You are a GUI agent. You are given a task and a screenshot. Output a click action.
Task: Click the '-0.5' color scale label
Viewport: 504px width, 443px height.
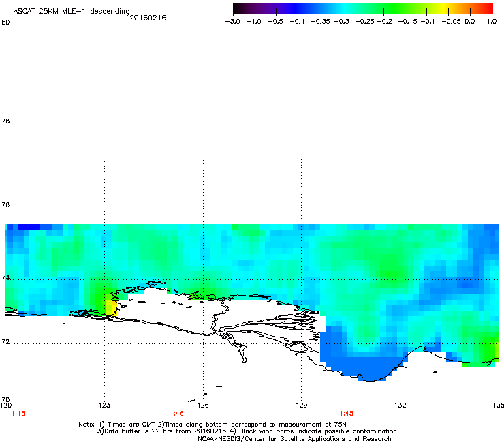[275, 22]
